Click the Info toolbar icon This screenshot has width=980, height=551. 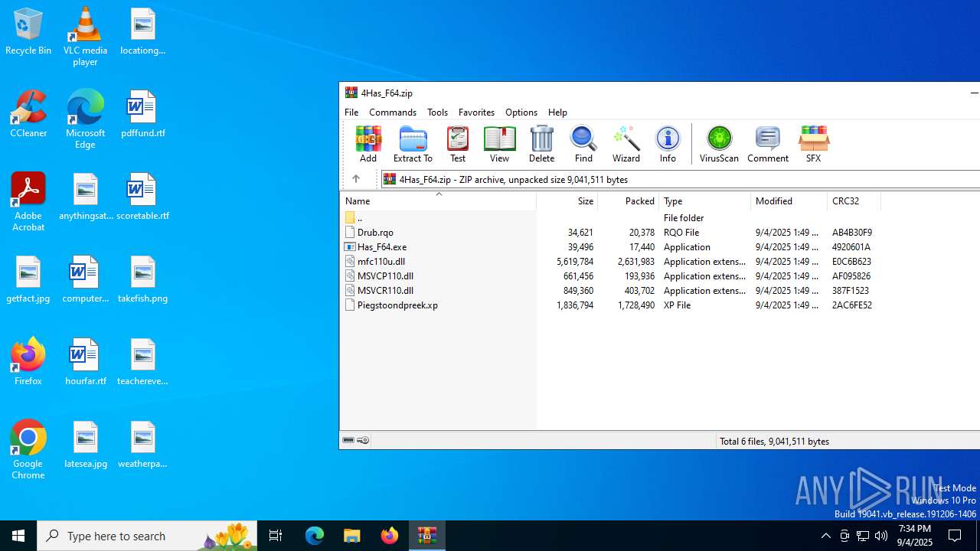point(668,144)
